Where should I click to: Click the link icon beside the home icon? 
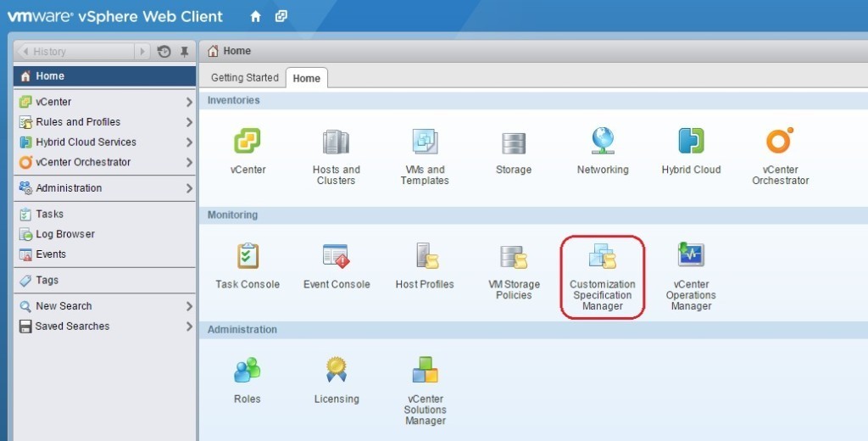point(281,16)
